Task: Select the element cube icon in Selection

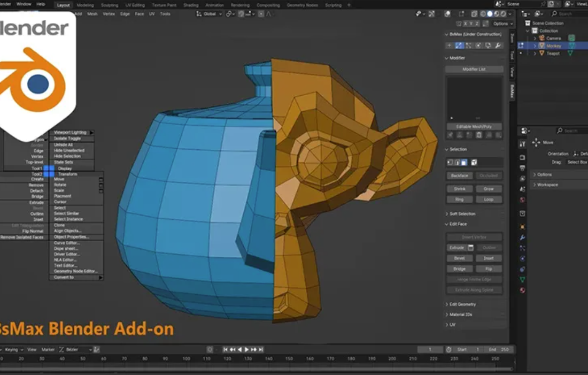Action: 474,163
